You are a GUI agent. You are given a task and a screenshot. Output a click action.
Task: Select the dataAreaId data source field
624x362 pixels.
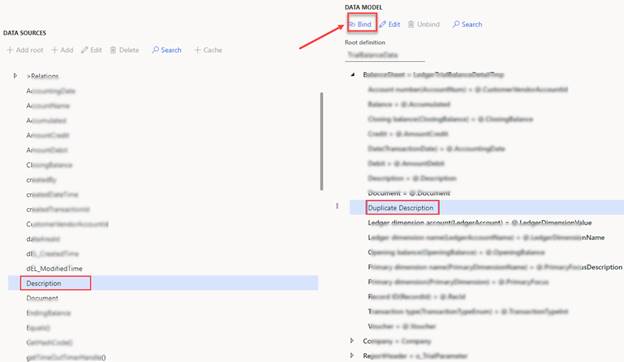(43, 239)
